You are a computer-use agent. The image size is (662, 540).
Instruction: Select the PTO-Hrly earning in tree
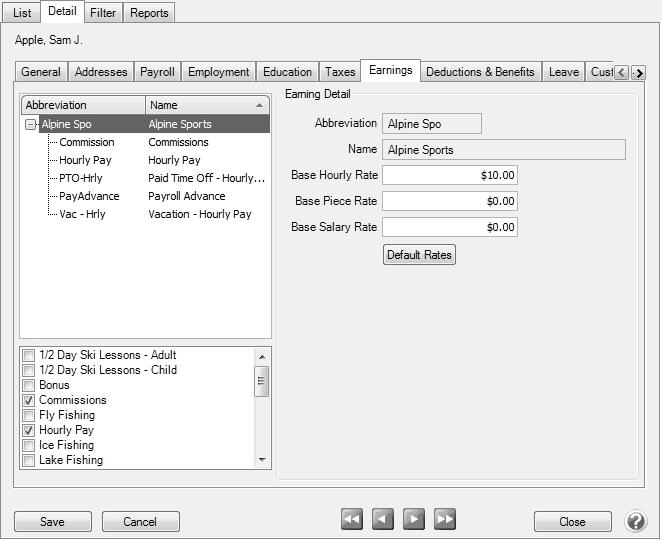[x=81, y=178]
